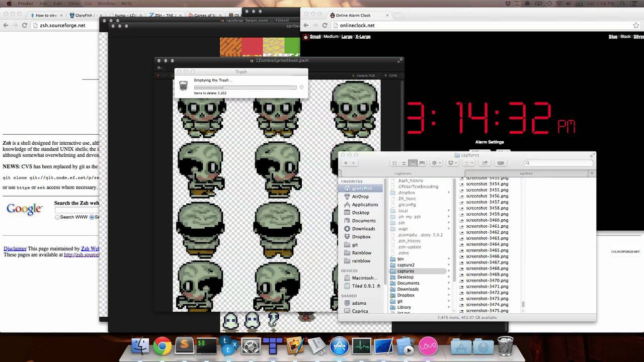Select the .gitconfig file in Finder
The image size is (644, 362).
(x=407, y=205)
